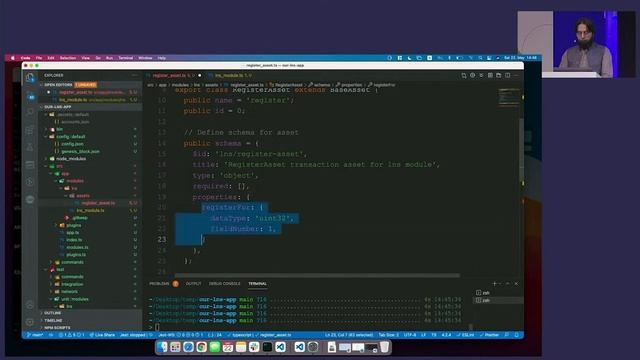Open .gitkeep file in tree

(79, 218)
